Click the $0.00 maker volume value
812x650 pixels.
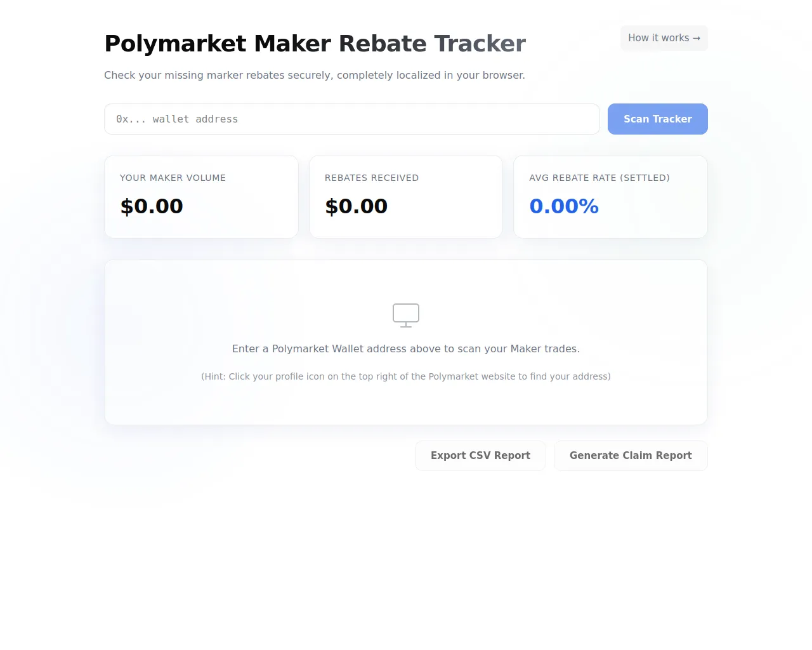(x=152, y=206)
